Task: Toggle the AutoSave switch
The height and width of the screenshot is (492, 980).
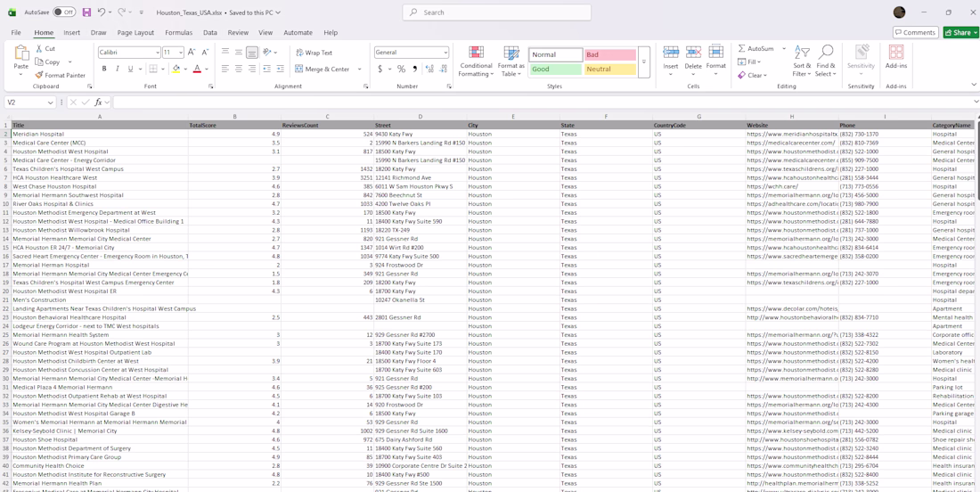Action: pyautogui.click(x=64, y=12)
